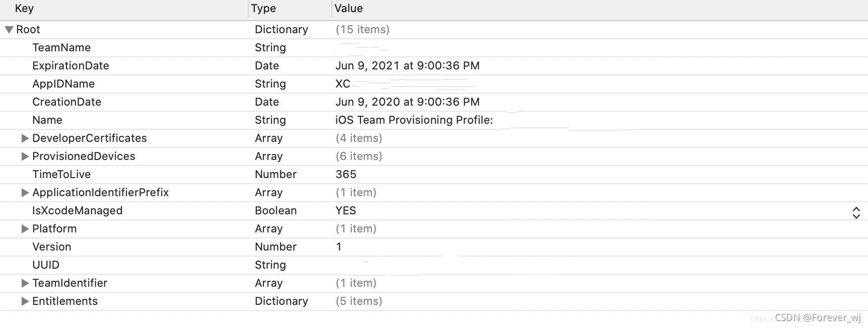
Task: Select the CreationDate date value
Action: [x=407, y=102]
